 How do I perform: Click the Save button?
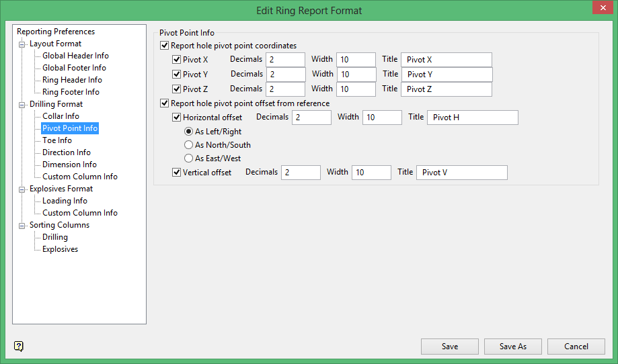pyautogui.click(x=450, y=347)
